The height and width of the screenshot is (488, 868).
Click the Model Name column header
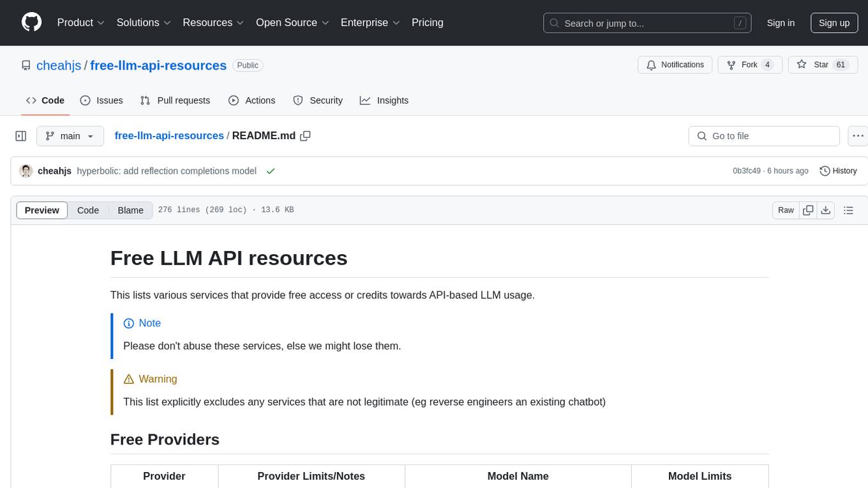(x=518, y=477)
